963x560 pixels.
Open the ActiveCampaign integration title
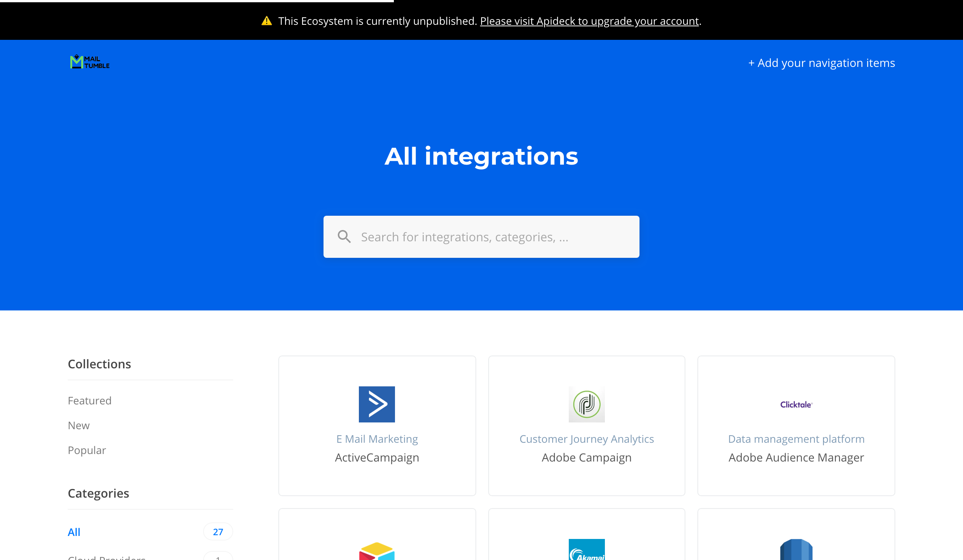tap(377, 457)
